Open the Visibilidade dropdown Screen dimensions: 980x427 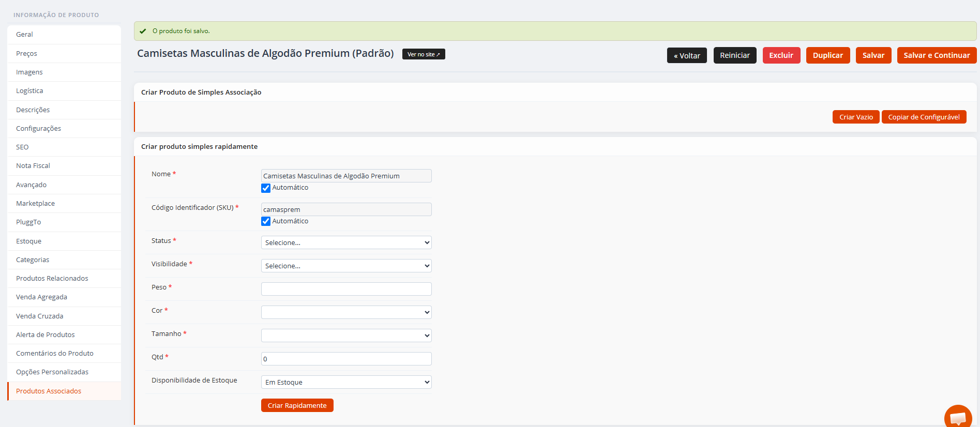346,266
